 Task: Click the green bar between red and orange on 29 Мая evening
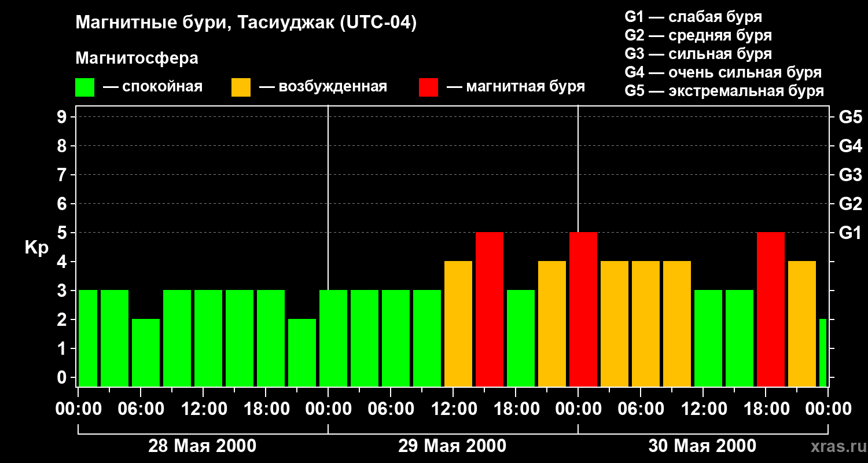521,338
